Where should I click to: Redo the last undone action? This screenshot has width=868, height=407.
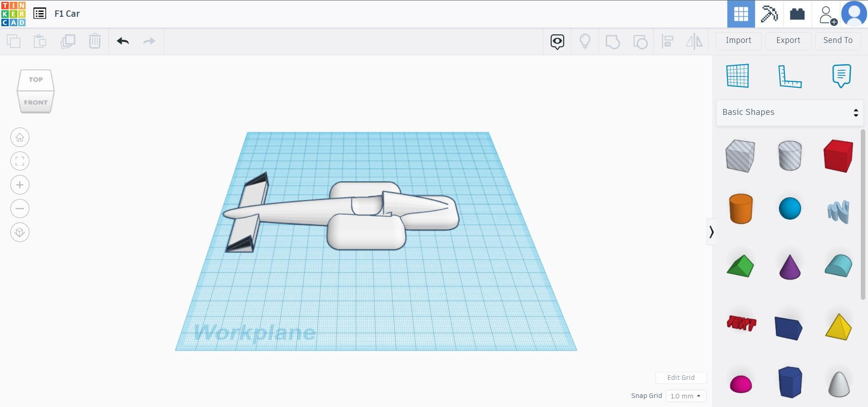click(149, 41)
